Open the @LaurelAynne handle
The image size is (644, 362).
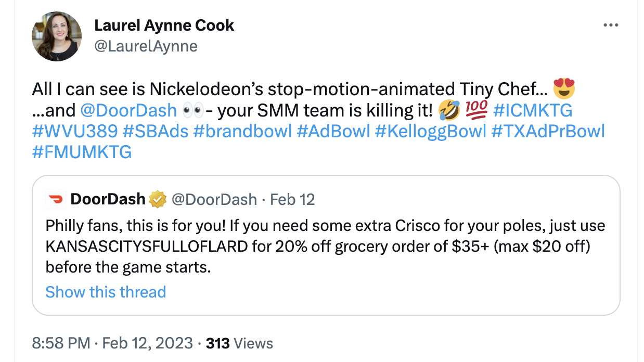coord(146,46)
